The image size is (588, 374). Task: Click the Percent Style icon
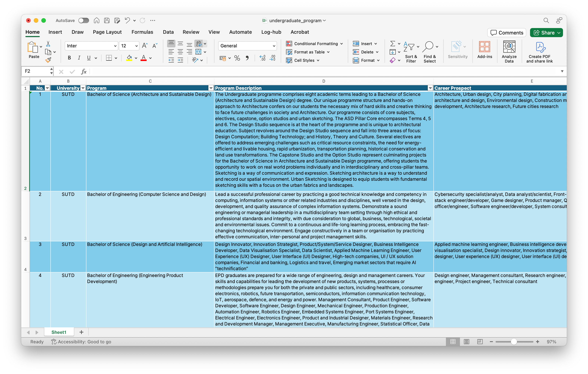click(x=237, y=58)
